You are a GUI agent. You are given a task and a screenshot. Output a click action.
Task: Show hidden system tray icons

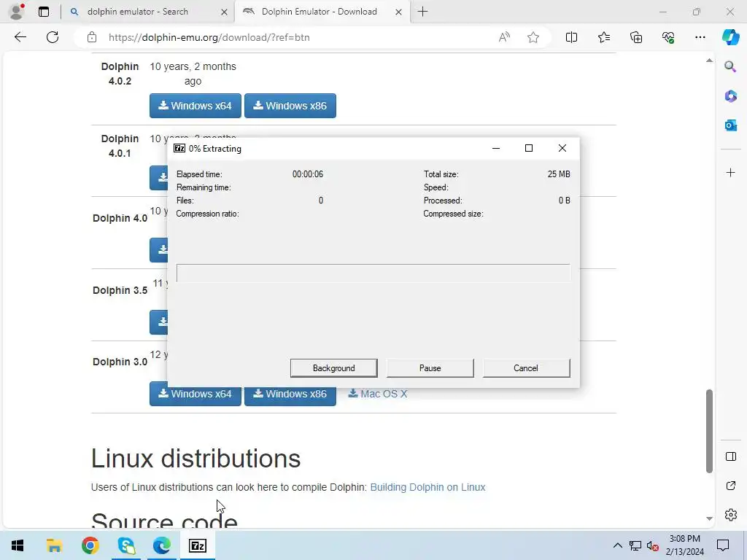coord(617,545)
